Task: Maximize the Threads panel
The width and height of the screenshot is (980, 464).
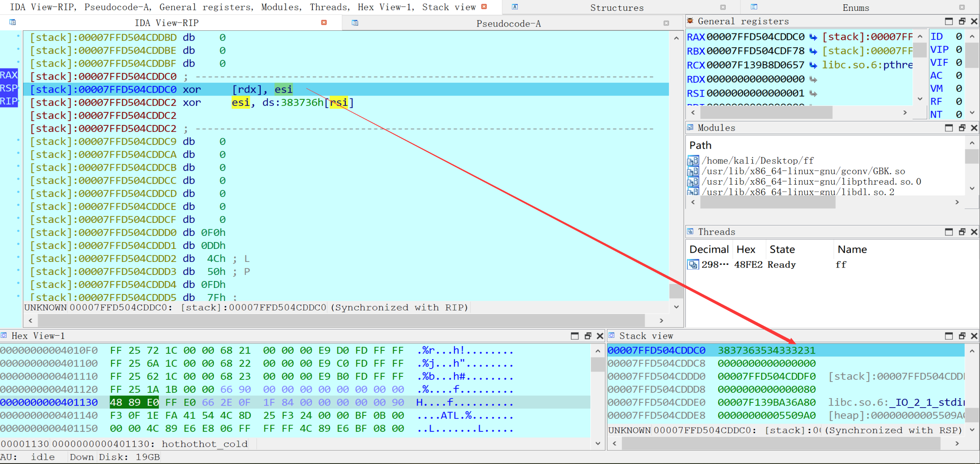Action: click(949, 232)
